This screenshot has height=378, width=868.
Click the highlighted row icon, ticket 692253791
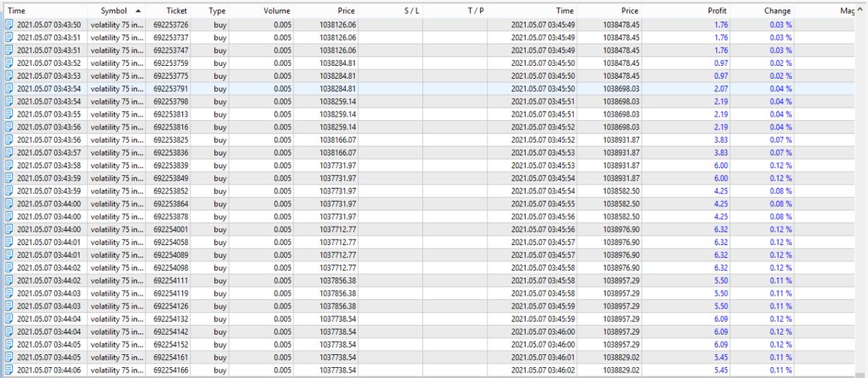coord(9,89)
